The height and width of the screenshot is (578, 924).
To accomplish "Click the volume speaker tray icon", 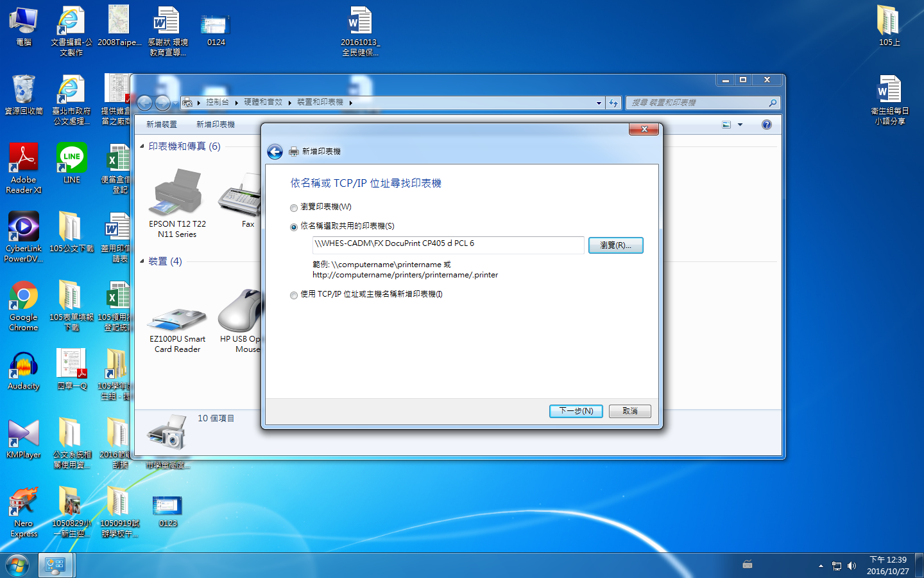I will (851, 566).
